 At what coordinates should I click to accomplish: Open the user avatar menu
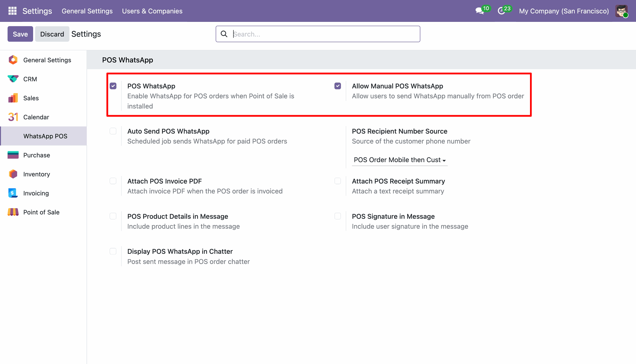click(x=622, y=11)
